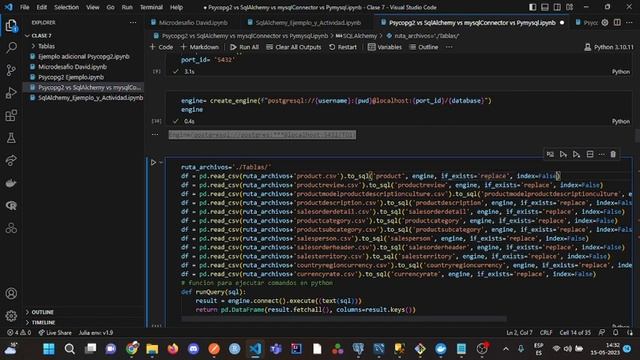Execute cell and below from cell toolbar

click(576, 154)
